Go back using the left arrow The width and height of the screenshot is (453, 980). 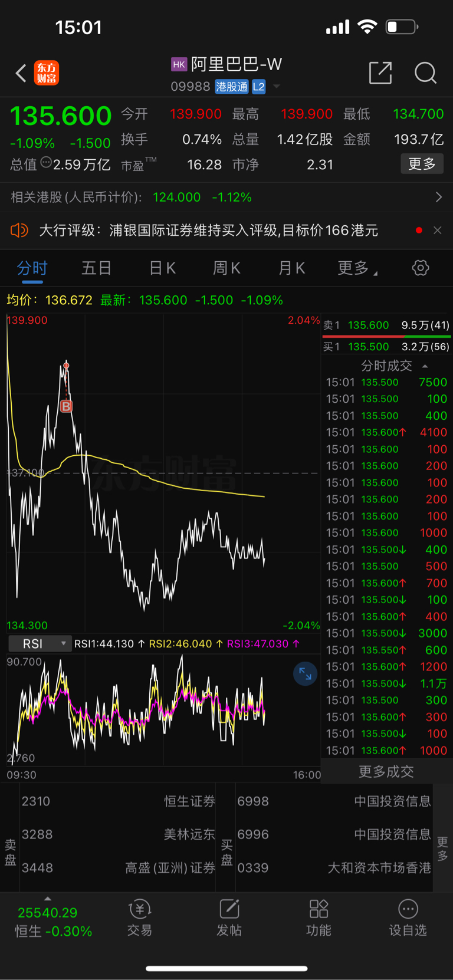[x=21, y=74]
